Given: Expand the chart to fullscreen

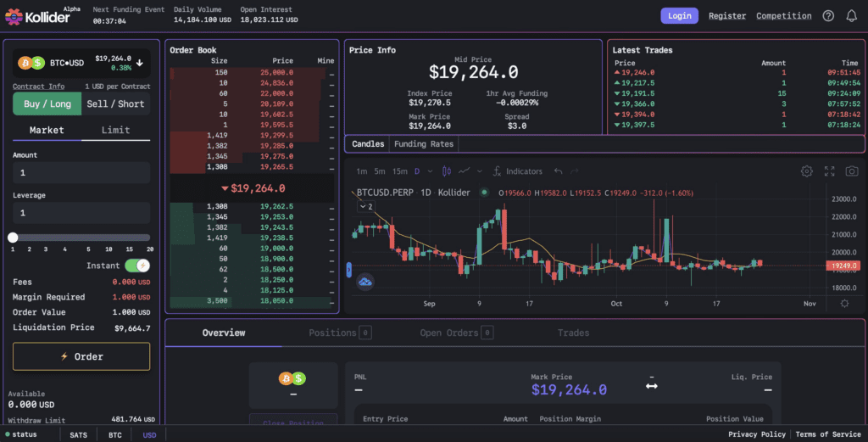Looking at the screenshot, I should tap(829, 171).
